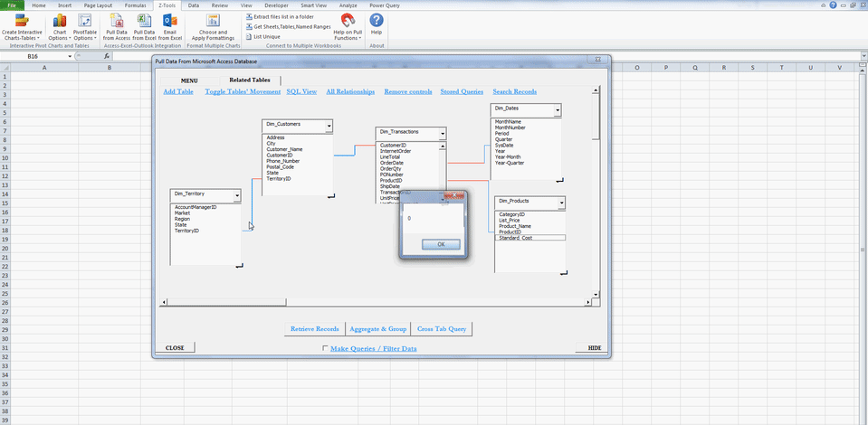868x425 pixels.
Task: Click the dialog vertical scrollbar thumb
Action: [596, 117]
